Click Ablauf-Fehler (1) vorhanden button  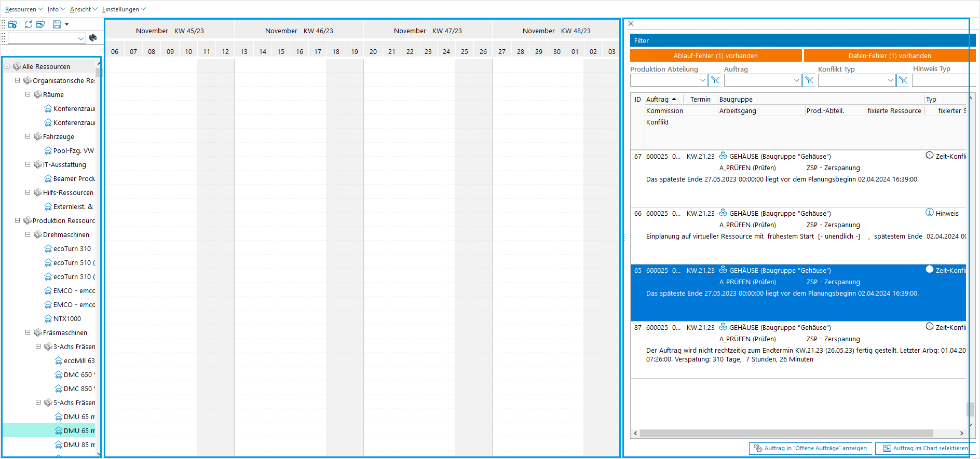pyautogui.click(x=715, y=55)
